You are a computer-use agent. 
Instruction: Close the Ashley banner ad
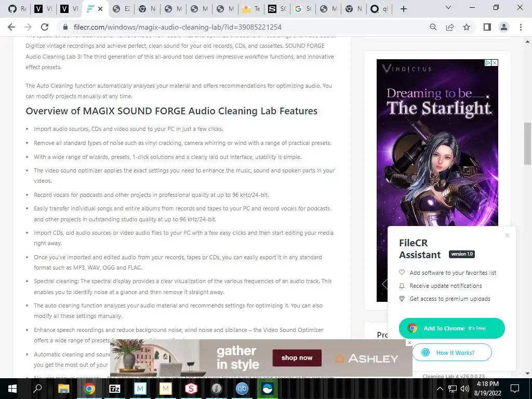[x=409, y=343]
